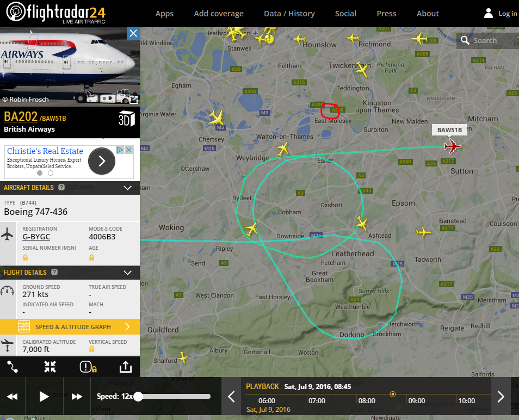
Task: Click the share/upload icon
Action: (126, 367)
